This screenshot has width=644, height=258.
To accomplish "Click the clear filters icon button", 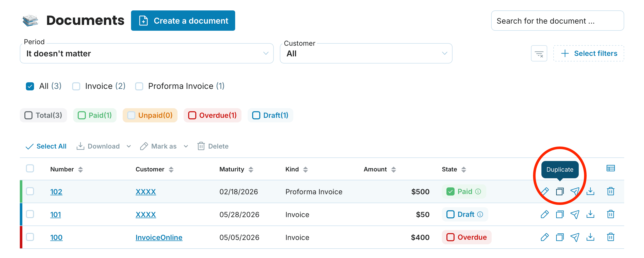I will click(539, 53).
